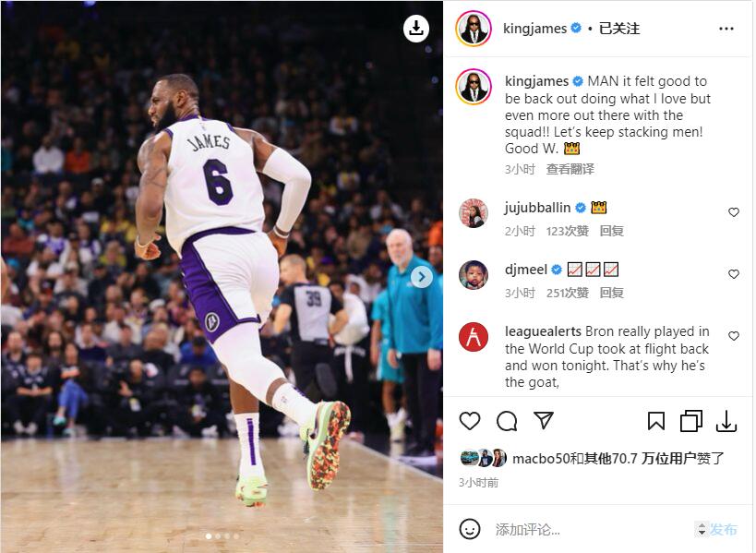Expand the stepper arrows next to 发布
The height and width of the screenshot is (553, 756).
702,529
